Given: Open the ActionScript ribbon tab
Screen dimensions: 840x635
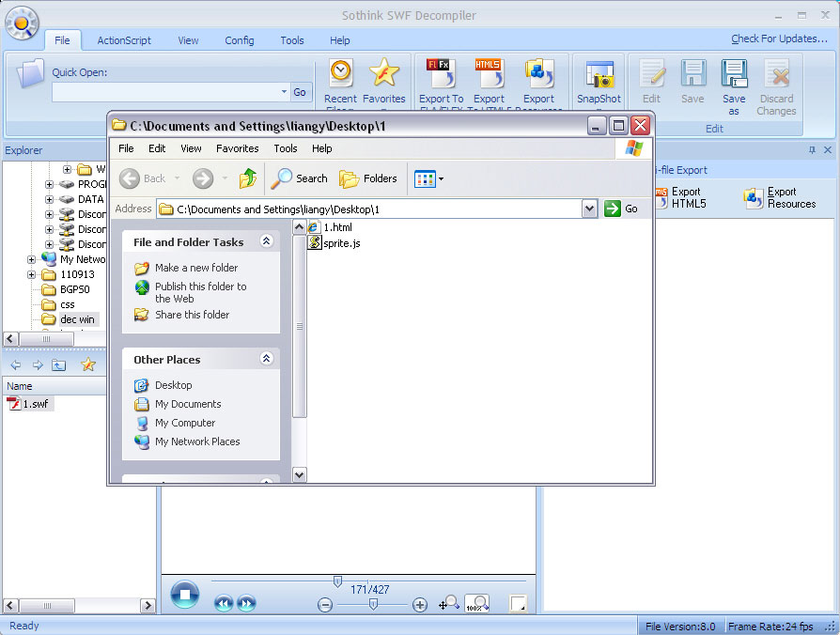Looking at the screenshot, I should coord(124,40).
